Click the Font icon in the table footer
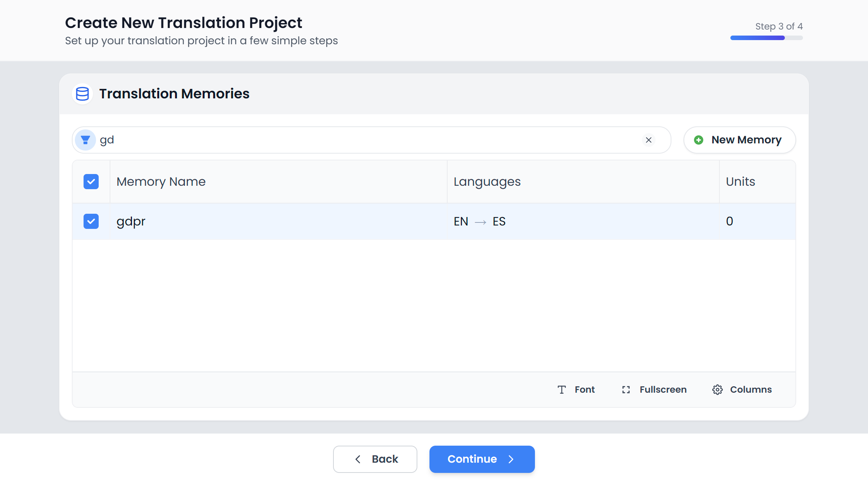868x485 pixels. (562, 389)
